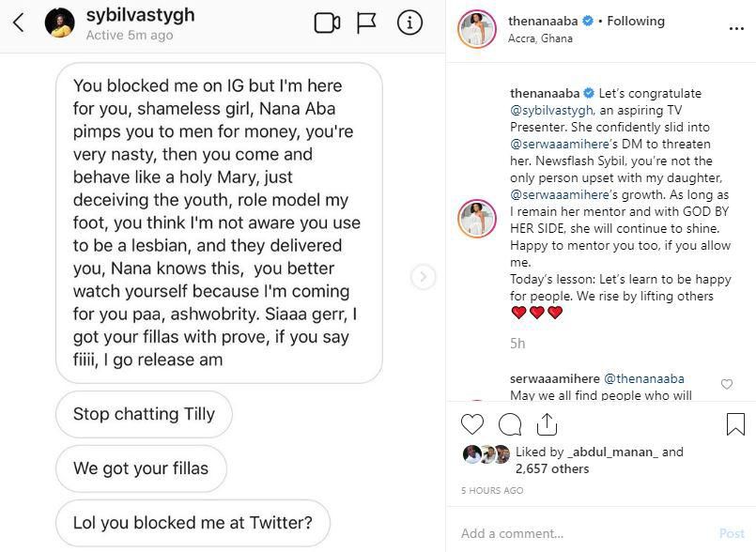Click the back arrow in chat header
The height and width of the screenshot is (552, 756).
(19, 23)
